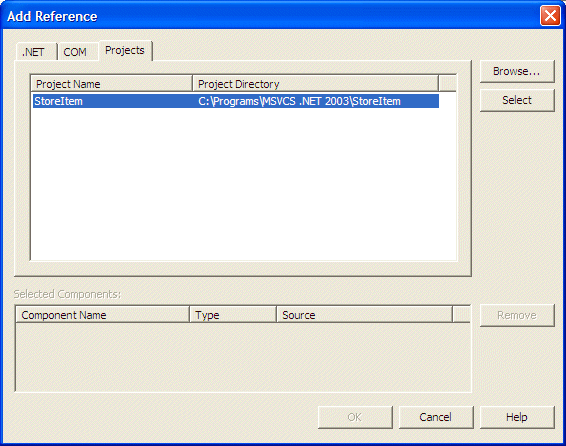The image size is (566, 446).
Task: Click empty area of projects list
Action: click(x=244, y=184)
